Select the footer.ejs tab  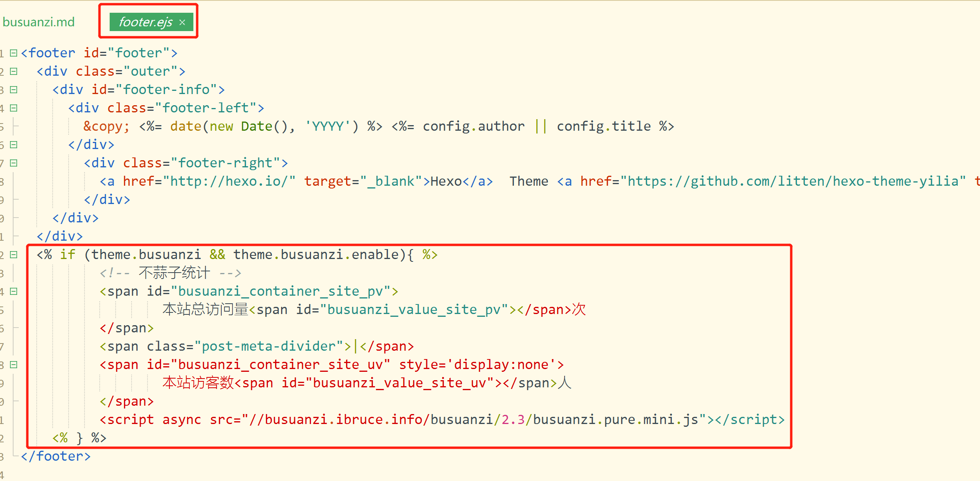(x=146, y=22)
